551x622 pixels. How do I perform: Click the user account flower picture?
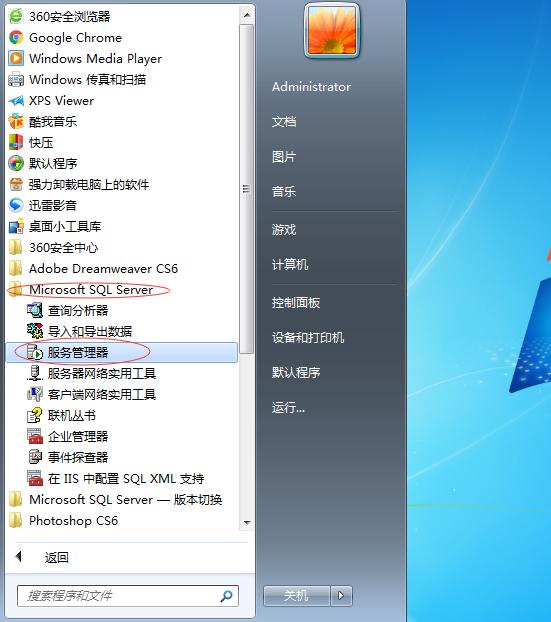point(332,31)
